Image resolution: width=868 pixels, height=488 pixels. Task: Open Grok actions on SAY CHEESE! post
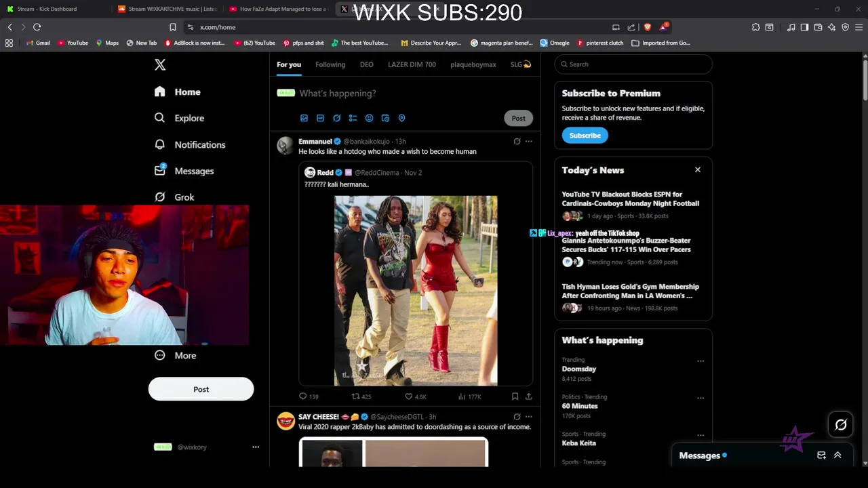517,417
